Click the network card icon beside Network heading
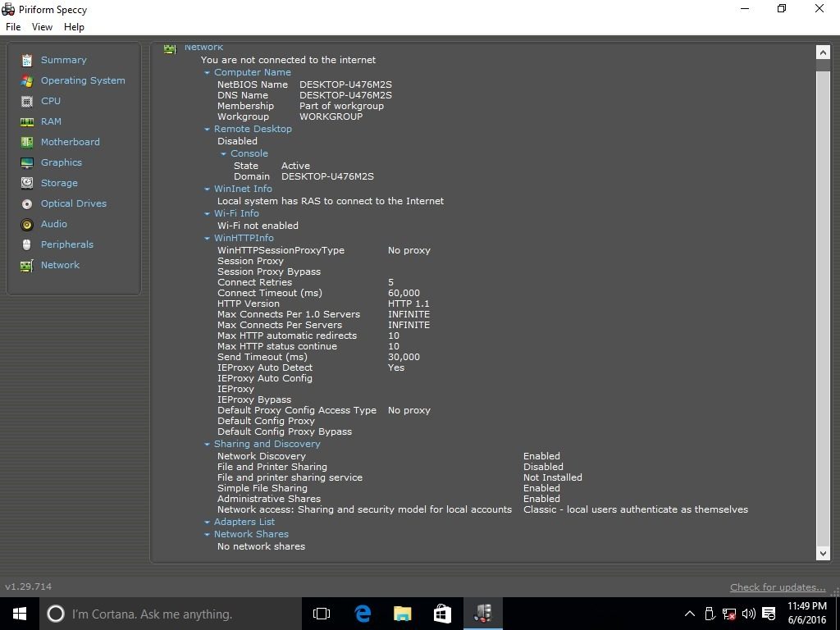This screenshot has width=840, height=630. (x=170, y=48)
